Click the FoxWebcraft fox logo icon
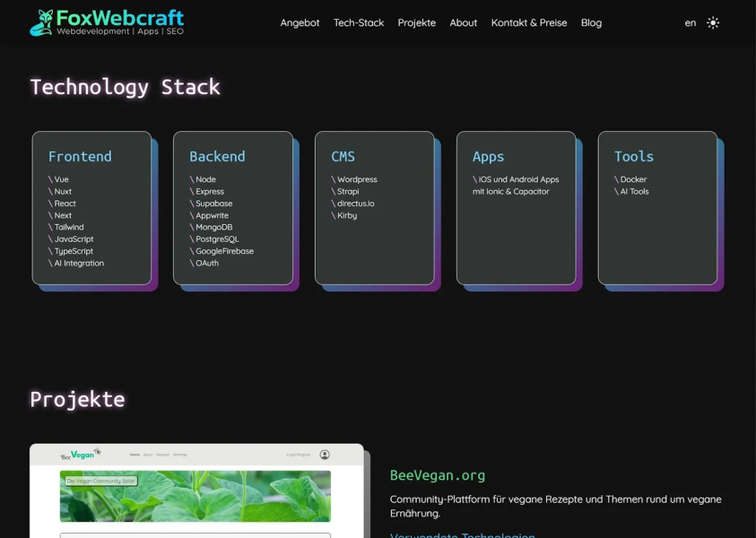Viewport: 756px width, 538px height. click(x=41, y=23)
